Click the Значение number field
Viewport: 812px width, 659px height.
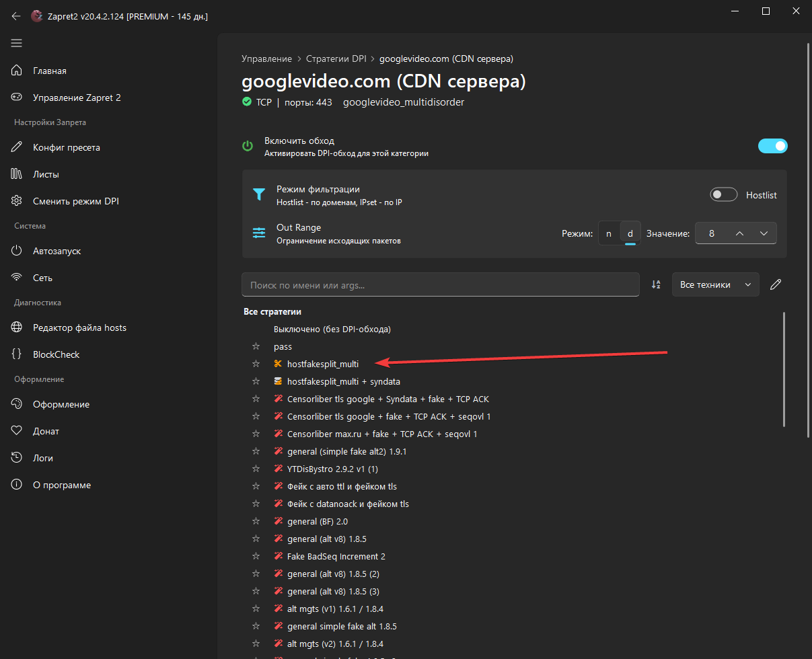[x=712, y=233]
